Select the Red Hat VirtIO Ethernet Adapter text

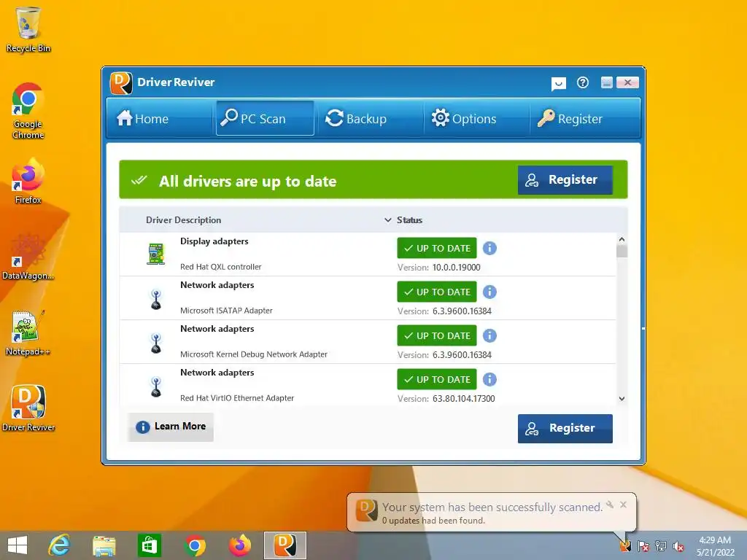[237, 398]
